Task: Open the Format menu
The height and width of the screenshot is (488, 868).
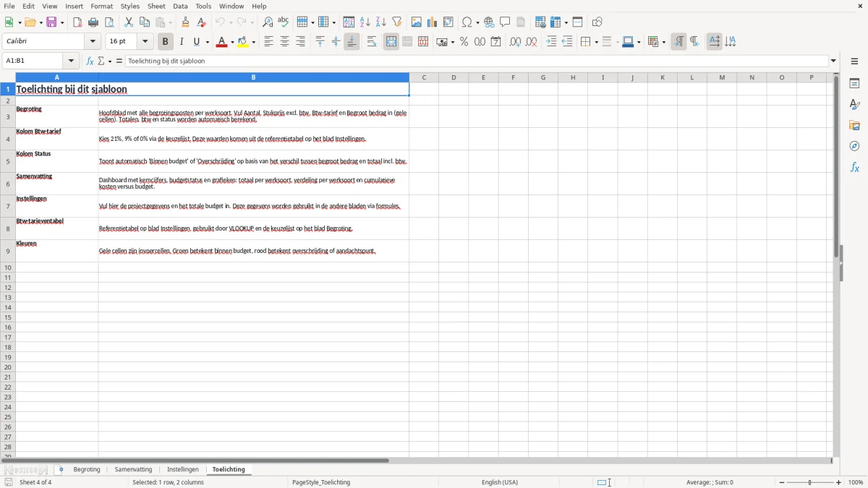Action: [102, 6]
